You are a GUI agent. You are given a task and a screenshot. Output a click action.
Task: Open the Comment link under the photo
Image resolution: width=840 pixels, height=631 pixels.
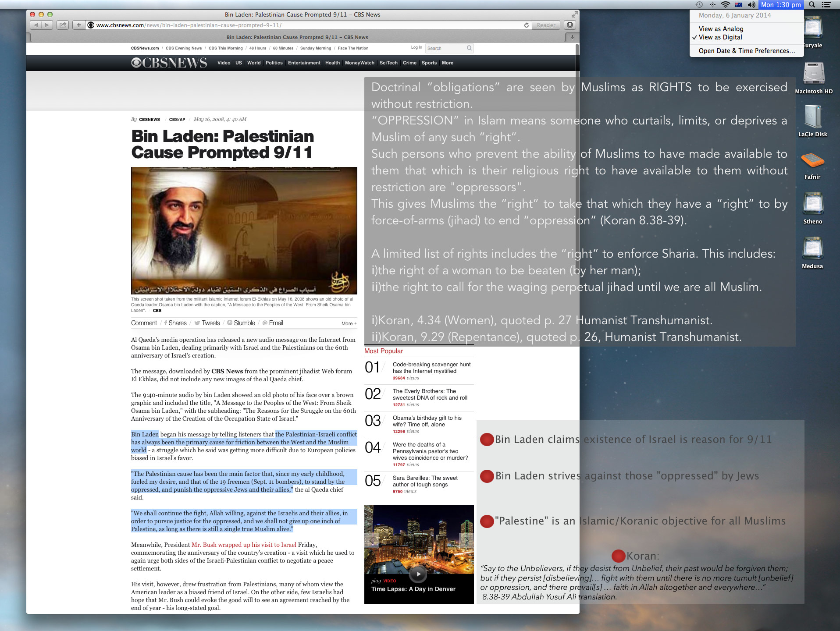(x=144, y=323)
